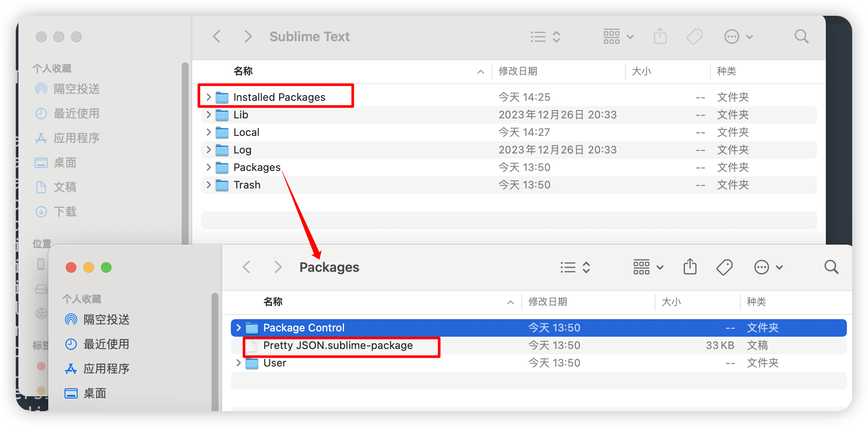The height and width of the screenshot is (427, 868).
Task: Open 隔空投送 in Packages window sidebar
Action: (97, 320)
